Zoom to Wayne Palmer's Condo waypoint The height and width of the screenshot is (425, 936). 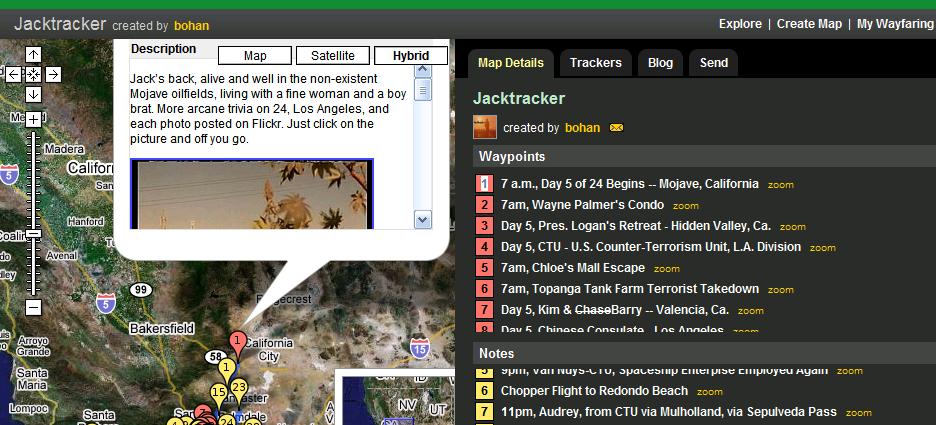tap(686, 205)
